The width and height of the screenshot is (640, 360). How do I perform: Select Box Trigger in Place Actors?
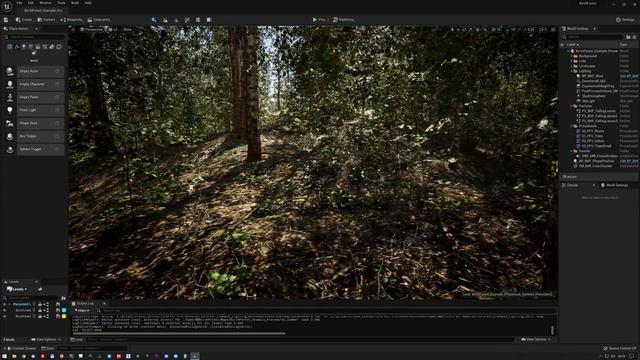tap(34, 136)
